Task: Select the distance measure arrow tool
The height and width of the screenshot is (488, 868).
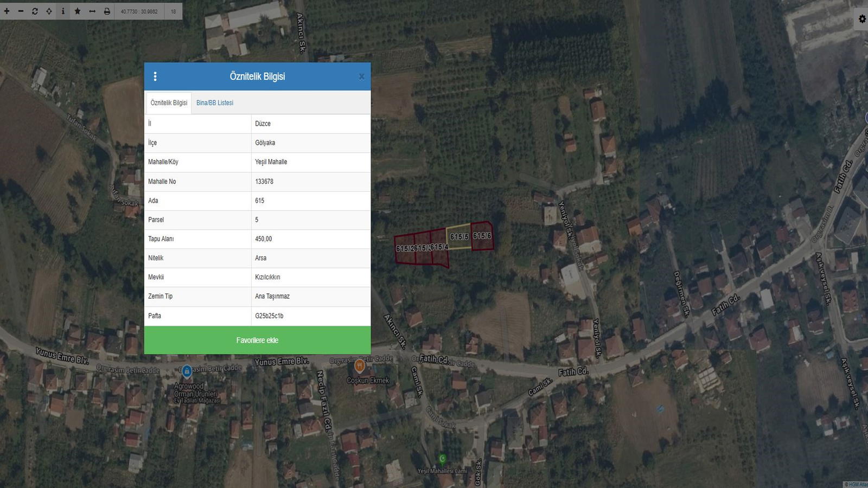Action: coord(92,11)
